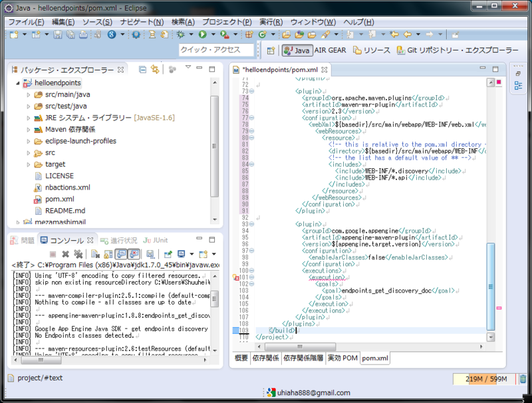The image size is (532, 403).
Task: Toggle show console on standard output
Action: [x=121, y=254]
